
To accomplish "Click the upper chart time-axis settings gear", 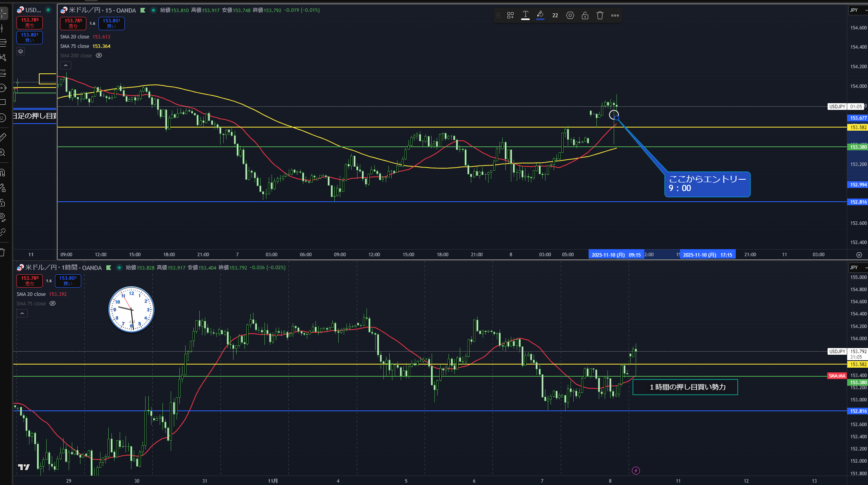I will tap(859, 255).
